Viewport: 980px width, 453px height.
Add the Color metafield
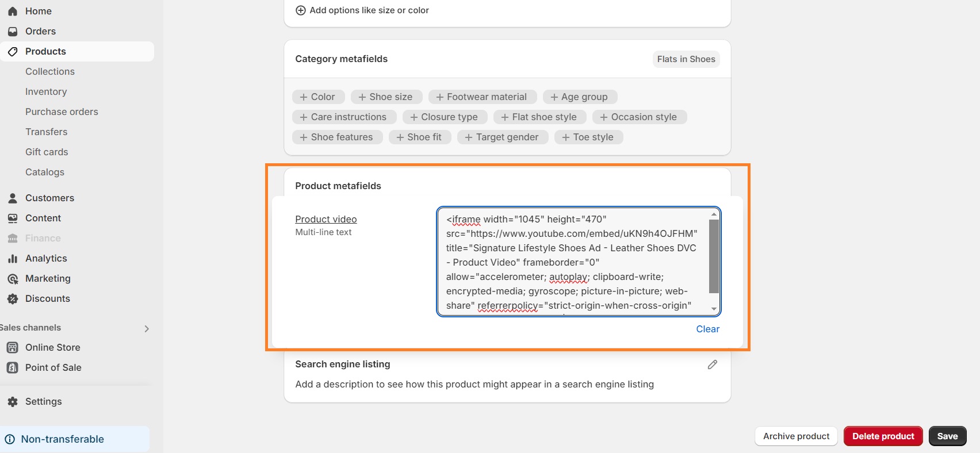(318, 97)
